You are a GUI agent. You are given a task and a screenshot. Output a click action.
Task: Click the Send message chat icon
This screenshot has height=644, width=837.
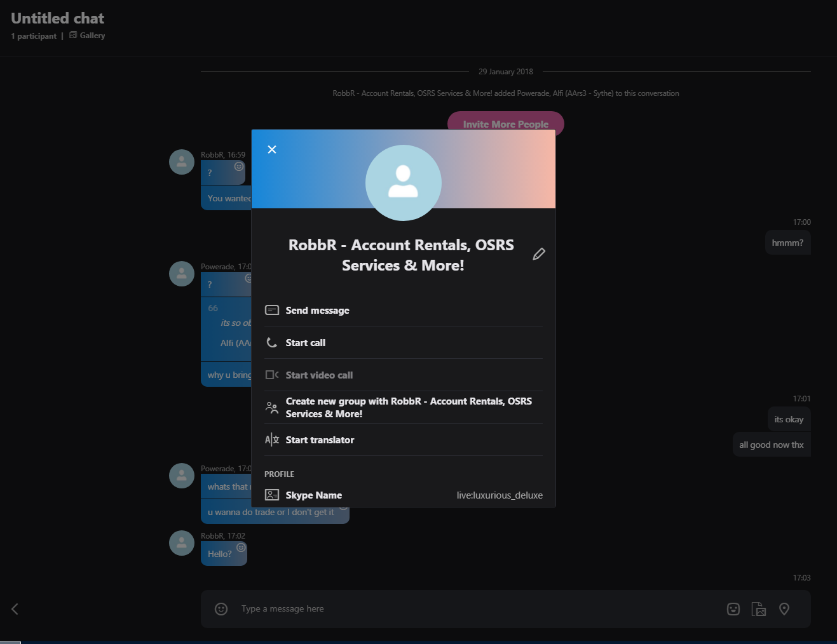(x=272, y=310)
